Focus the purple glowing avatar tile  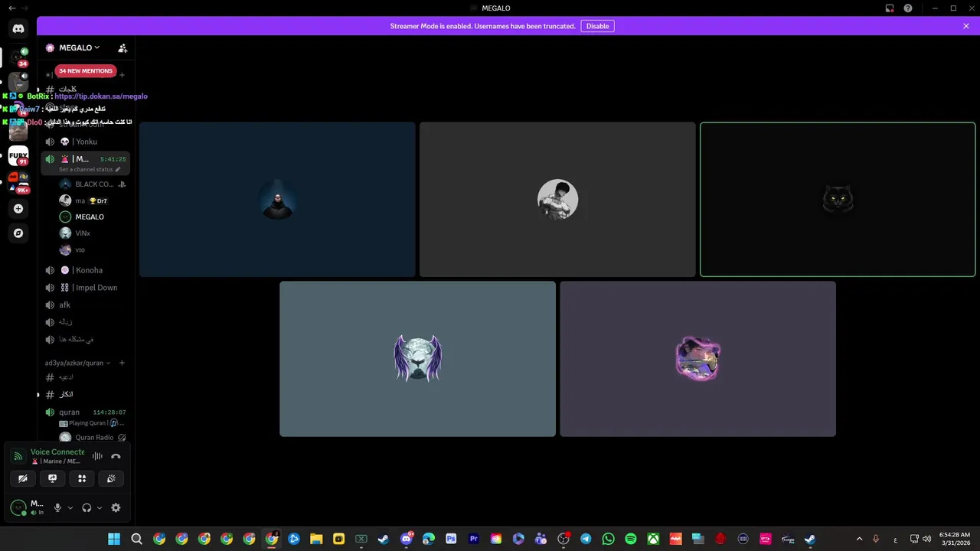(697, 359)
